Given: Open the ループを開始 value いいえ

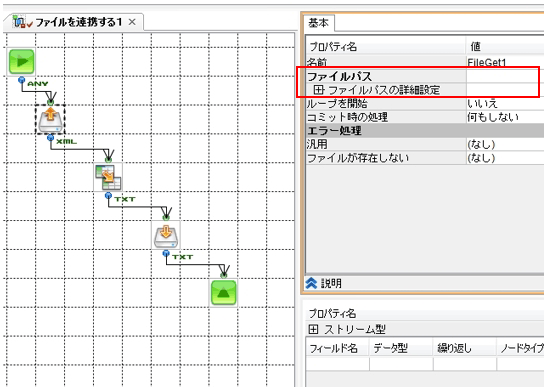Looking at the screenshot, I should pyautogui.click(x=482, y=103).
